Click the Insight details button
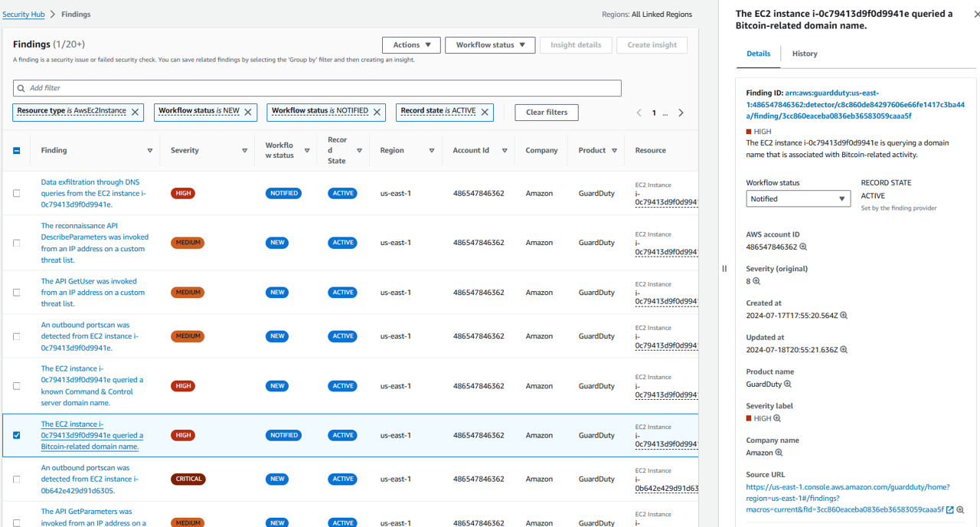This screenshot has width=980, height=527. pyautogui.click(x=576, y=45)
